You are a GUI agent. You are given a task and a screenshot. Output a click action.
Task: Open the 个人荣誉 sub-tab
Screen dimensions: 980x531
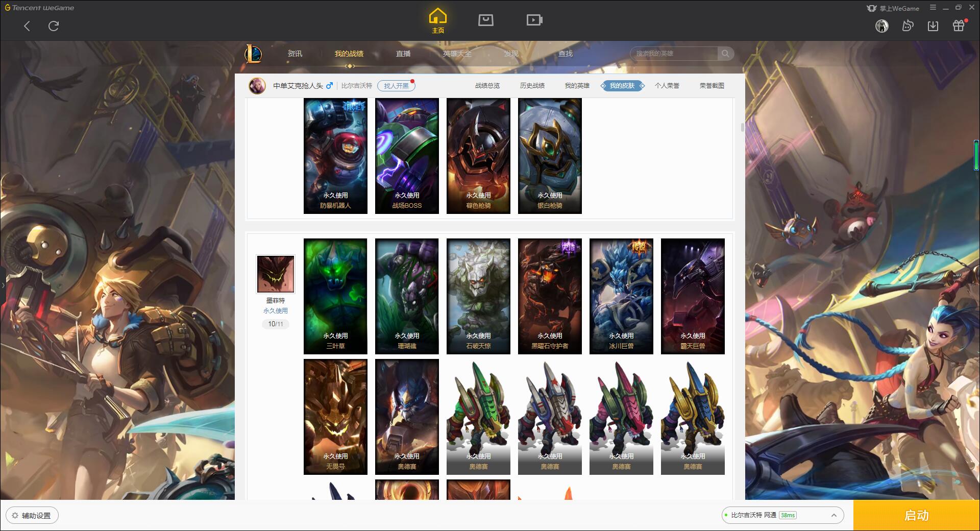667,86
